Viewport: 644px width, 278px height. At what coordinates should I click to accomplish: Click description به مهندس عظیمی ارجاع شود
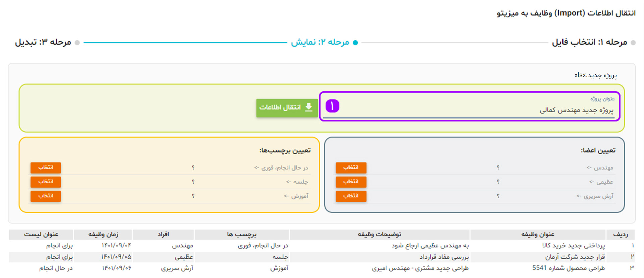[430, 246]
